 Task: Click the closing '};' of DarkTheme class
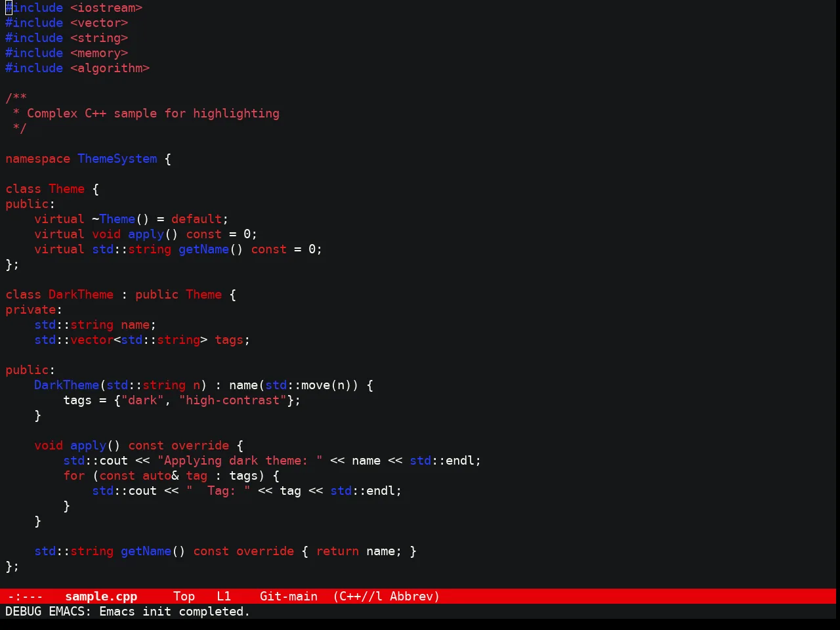12,566
